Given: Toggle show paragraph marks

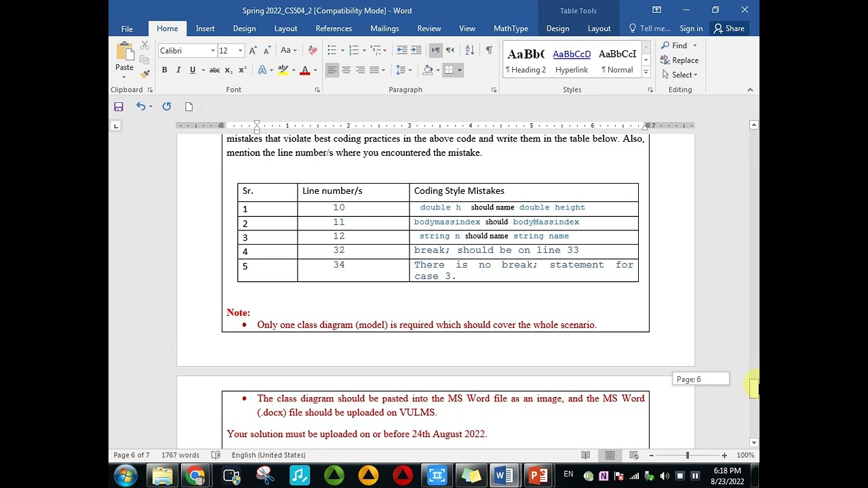Looking at the screenshot, I should click(x=489, y=50).
